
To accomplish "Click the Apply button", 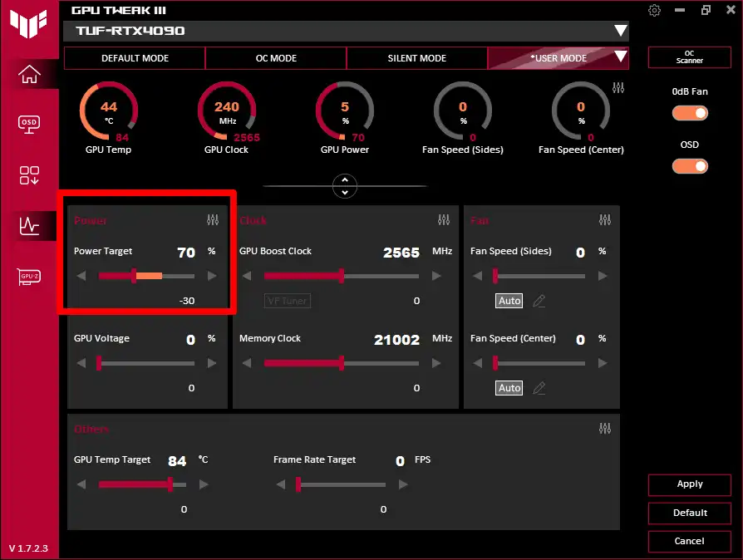I will (x=690, y=484).
